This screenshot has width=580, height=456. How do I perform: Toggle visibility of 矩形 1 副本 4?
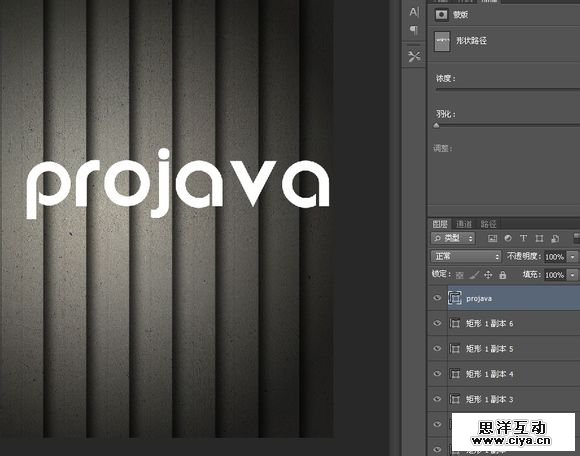coord(437,374)
